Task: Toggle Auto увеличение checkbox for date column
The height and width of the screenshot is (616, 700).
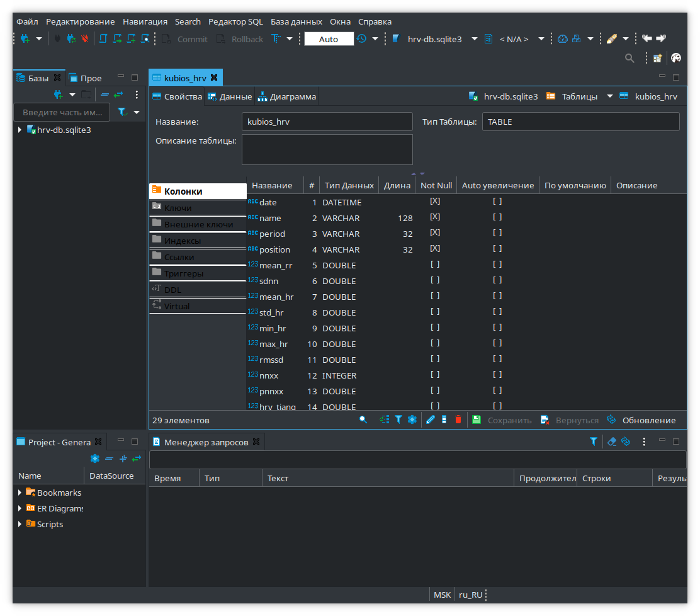Action: [497, 202]
